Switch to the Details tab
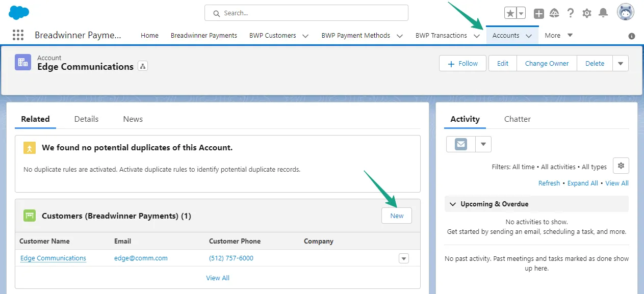Screen dimensions: 644x294 pyautogui.click(x=86, y=119)
